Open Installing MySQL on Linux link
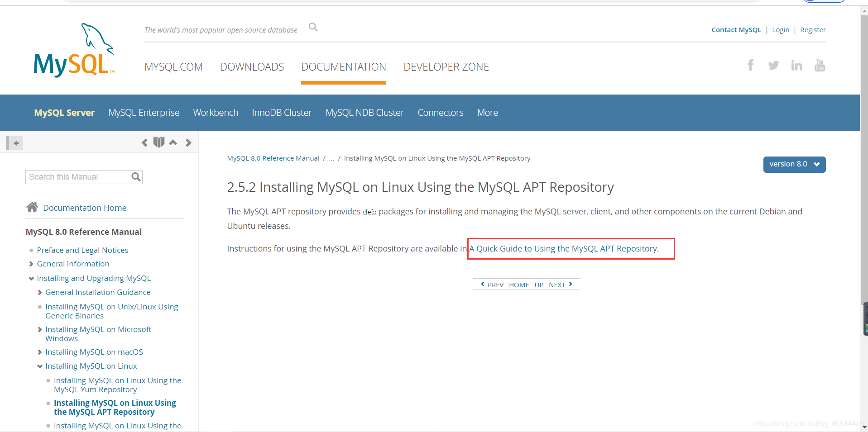Image resolution: width=868 pixels, height=432 pixels. (x=91, y=366)
